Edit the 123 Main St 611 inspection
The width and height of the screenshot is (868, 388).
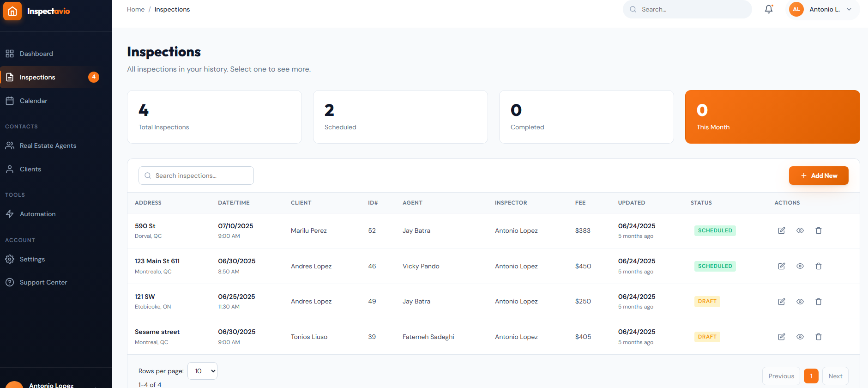[782, 266]
